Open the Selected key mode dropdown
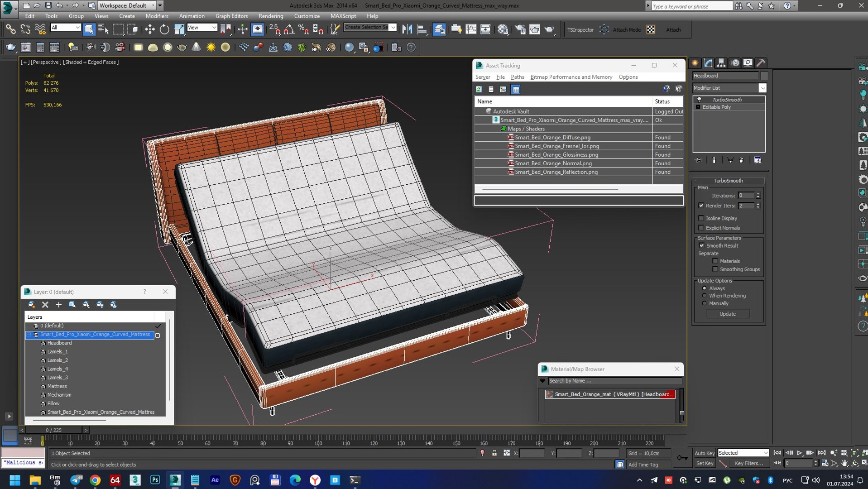This screenshot has width=868, height=489. click(743, 453)
